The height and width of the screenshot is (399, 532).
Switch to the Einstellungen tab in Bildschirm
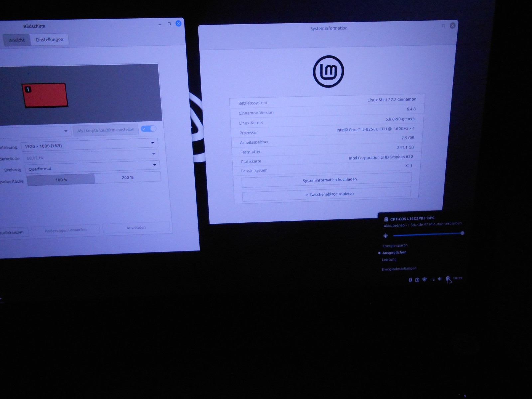(49, 39)
